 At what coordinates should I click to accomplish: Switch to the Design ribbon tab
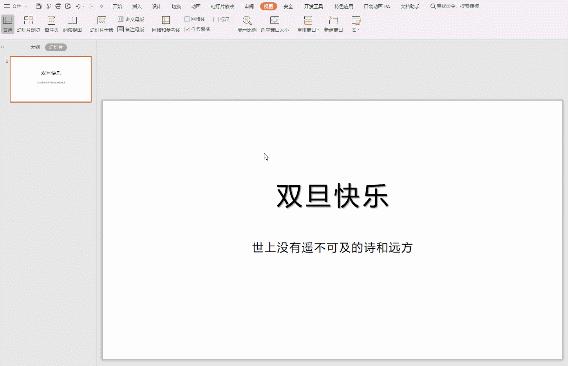[156, 7]
